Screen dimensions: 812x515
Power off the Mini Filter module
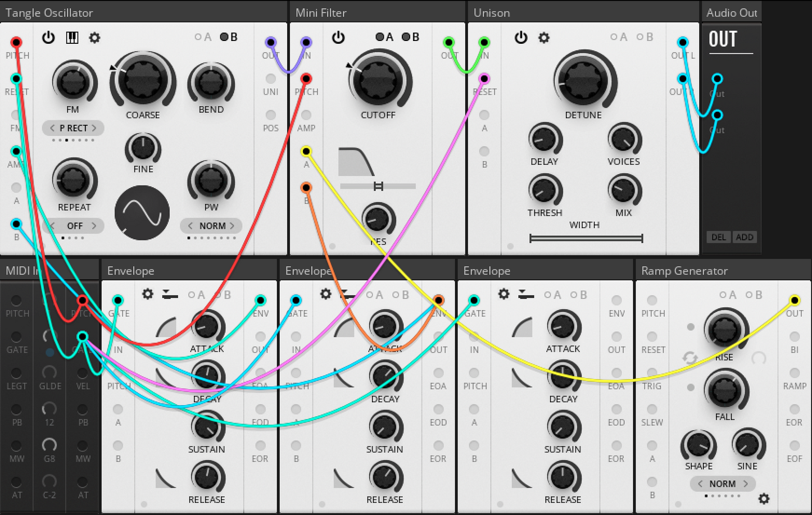point(338,38)
